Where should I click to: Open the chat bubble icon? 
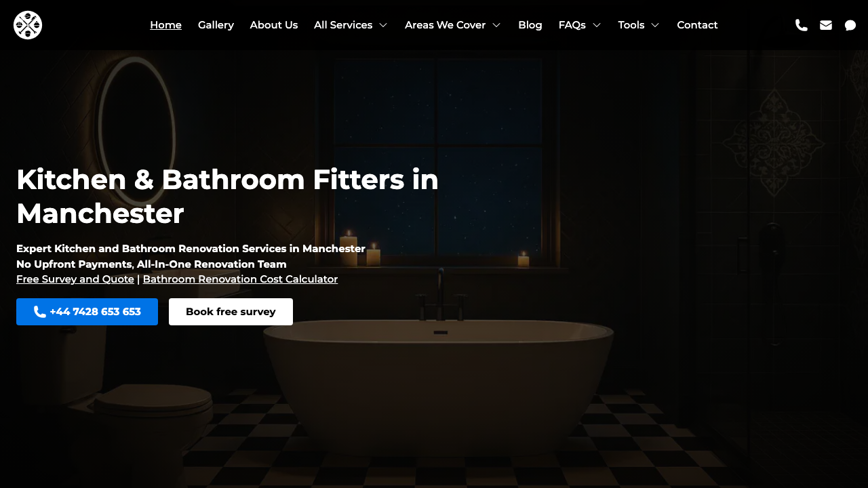pyautogui.click(x=850, y=25)
